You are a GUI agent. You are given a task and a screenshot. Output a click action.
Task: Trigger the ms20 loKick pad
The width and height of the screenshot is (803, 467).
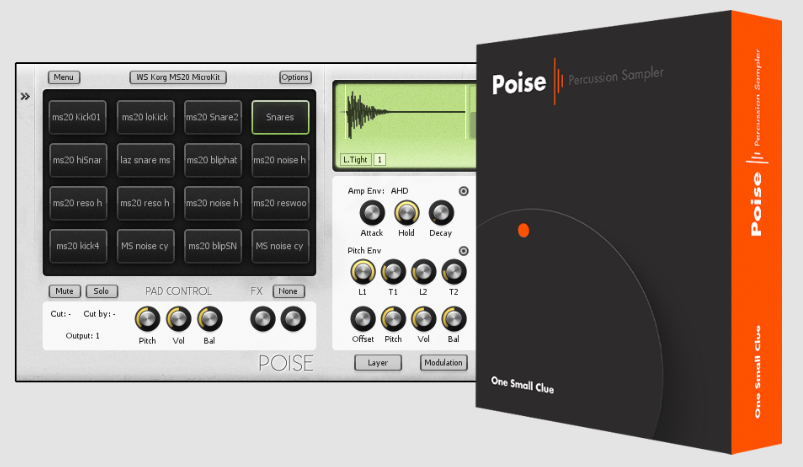(x=145, y=117)
